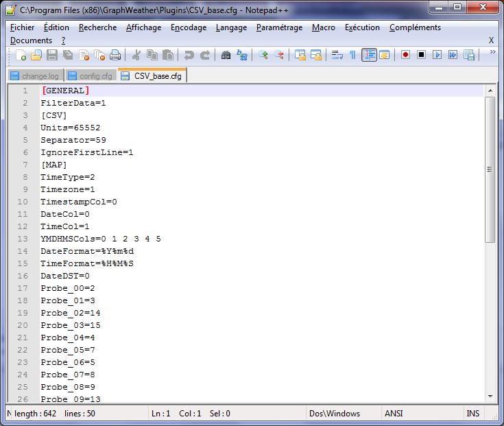The image size is (504, 426).
Task: Close all documents with toolbar icon
Action: tap(99, 55)
